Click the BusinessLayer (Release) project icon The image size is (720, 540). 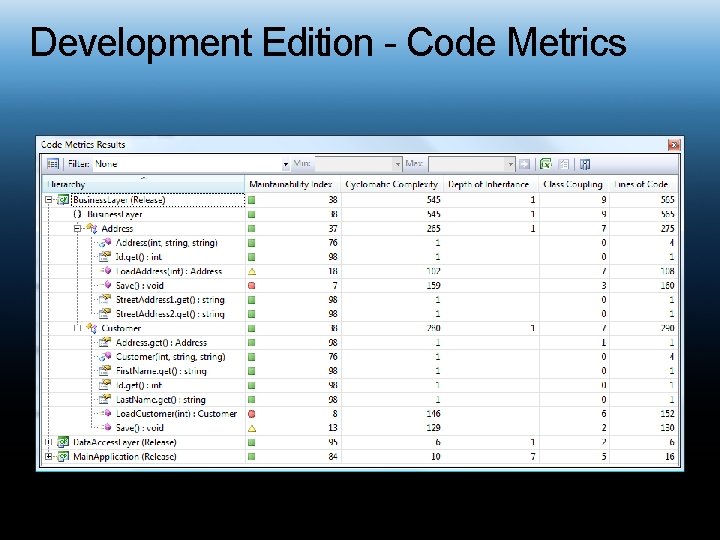click(63, 200)
